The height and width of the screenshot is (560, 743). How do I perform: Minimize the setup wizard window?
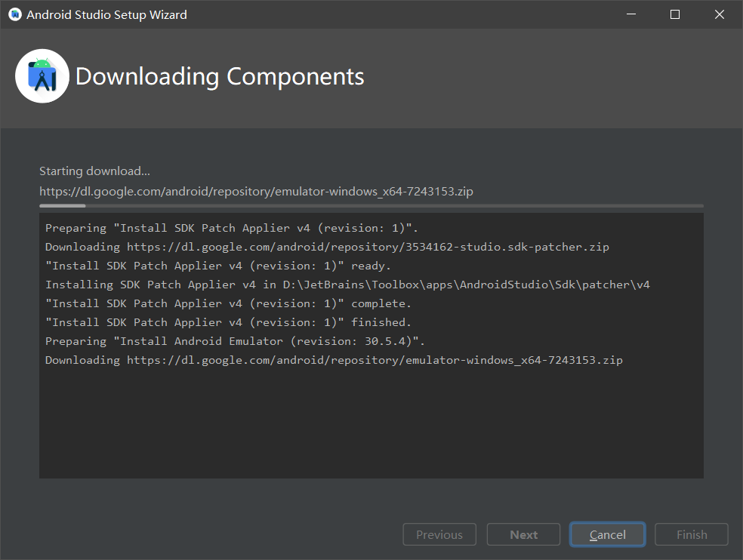point(630,14)
